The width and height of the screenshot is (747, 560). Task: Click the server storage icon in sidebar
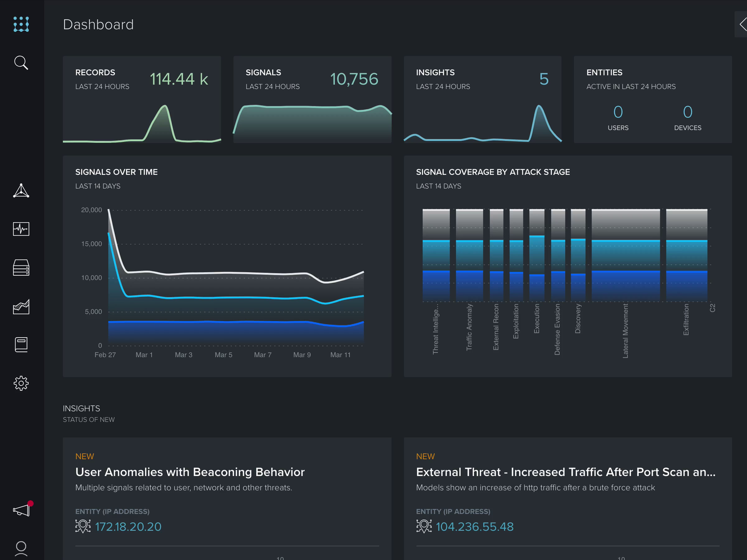[x=21, y=267]
